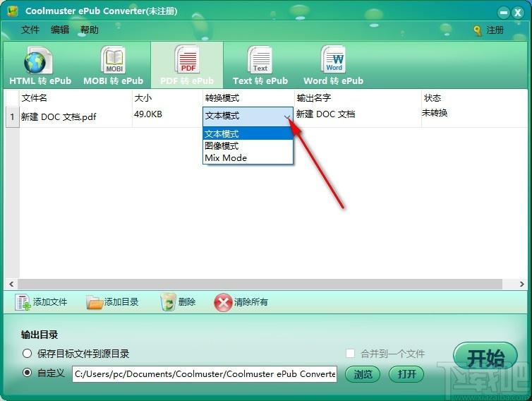The width and height of the screenshot is (532, 401).
Task: Click the horizontal scrollbar left arrow
Action: pos(11,284)
